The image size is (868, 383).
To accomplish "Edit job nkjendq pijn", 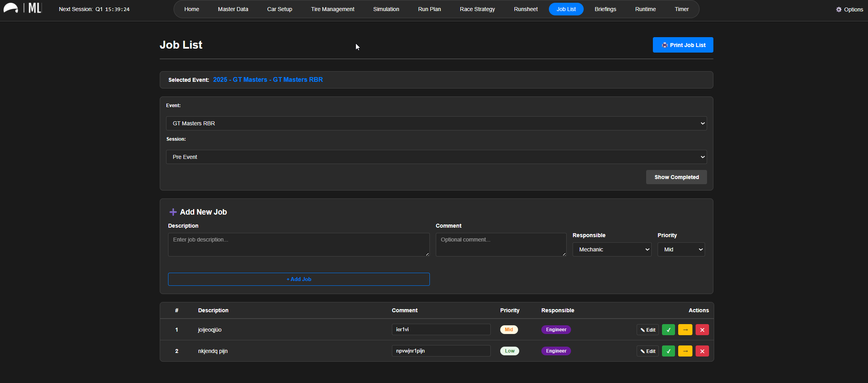I will (648, 351).
